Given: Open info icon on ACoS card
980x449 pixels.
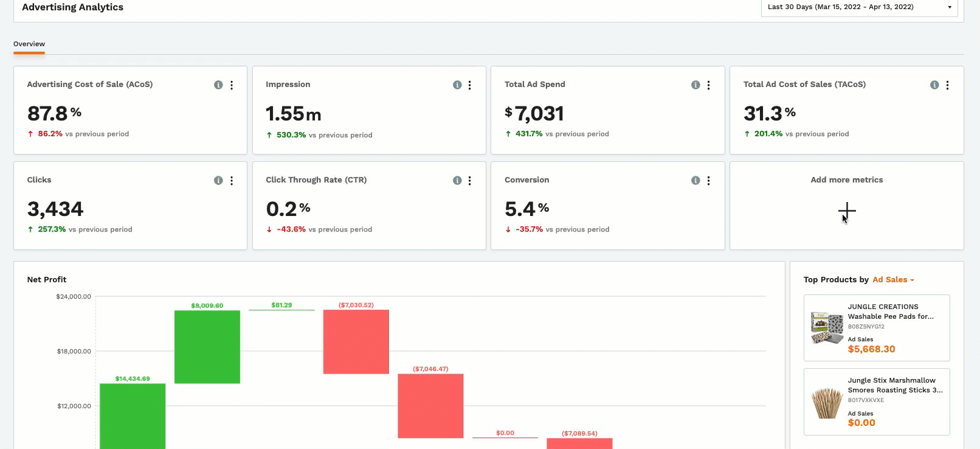Looking at the screenshot, I should [x=218, y=85].
